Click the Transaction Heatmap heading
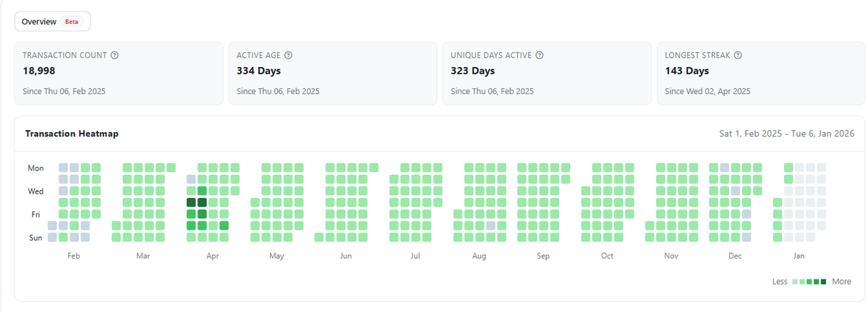868x312 pixels. coord(72,134)
